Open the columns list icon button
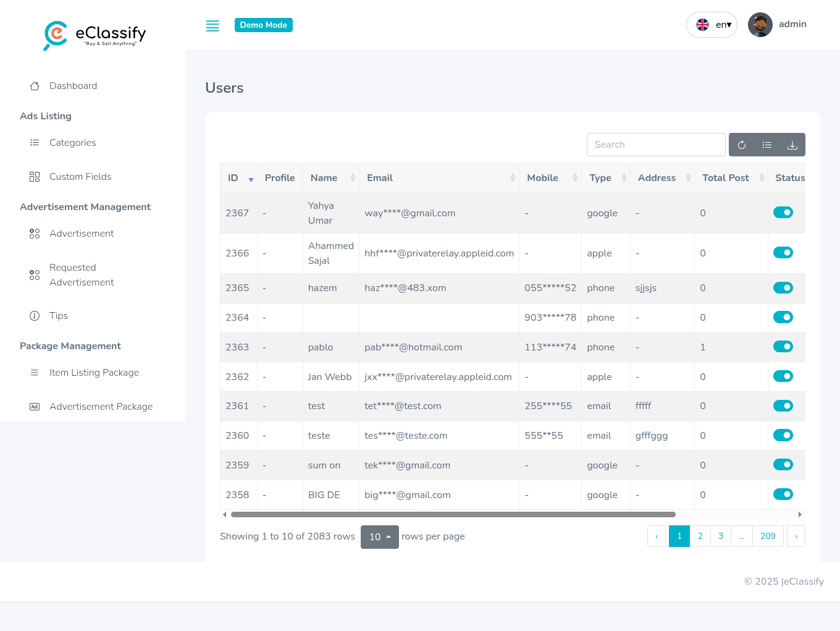Screen dimensions: 840x631 767,145
